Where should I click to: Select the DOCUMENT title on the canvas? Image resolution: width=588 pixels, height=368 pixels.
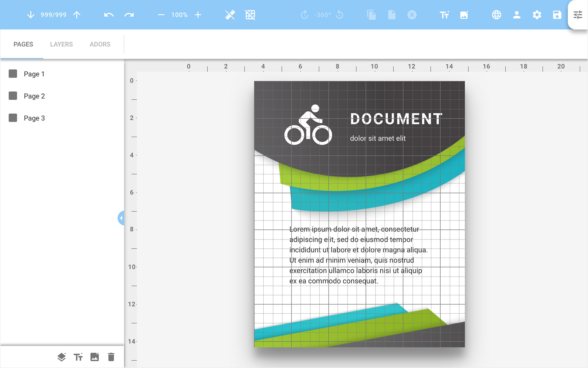point(396,119)
